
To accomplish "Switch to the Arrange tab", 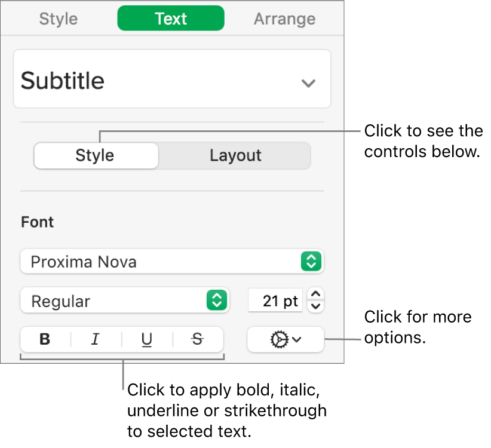I will point(284,19).
